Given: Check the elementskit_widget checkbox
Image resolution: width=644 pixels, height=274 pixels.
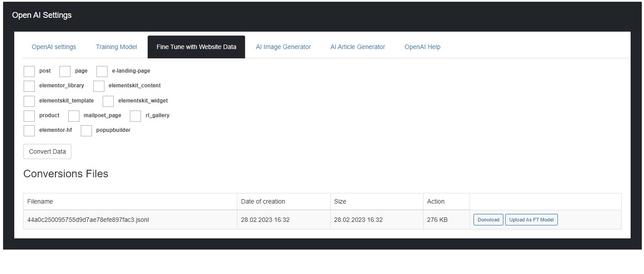Looking at the screenshot, I should 108,101.
